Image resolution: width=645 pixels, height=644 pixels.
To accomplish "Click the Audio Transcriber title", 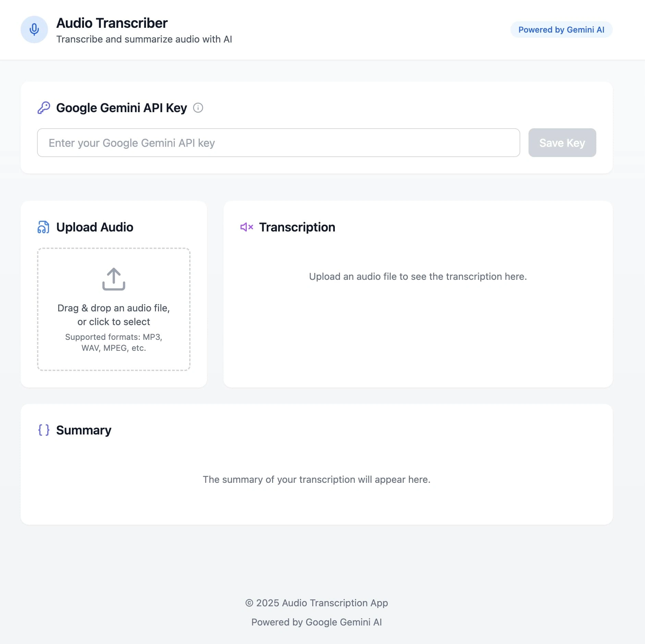I will coord(112,23).
